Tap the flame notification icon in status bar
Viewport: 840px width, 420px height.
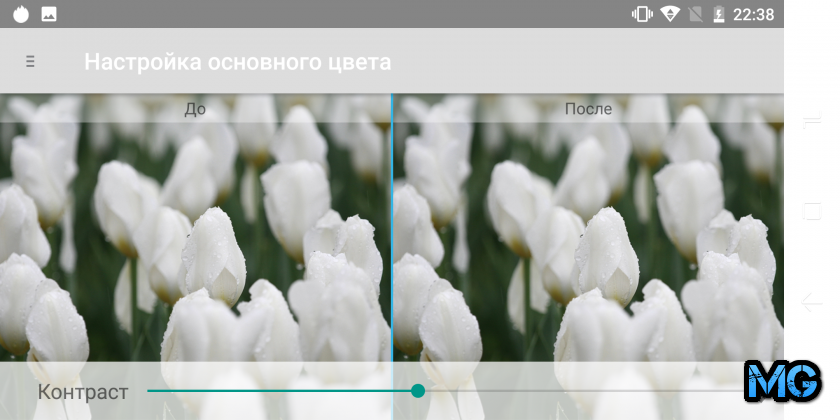[20, 14]
